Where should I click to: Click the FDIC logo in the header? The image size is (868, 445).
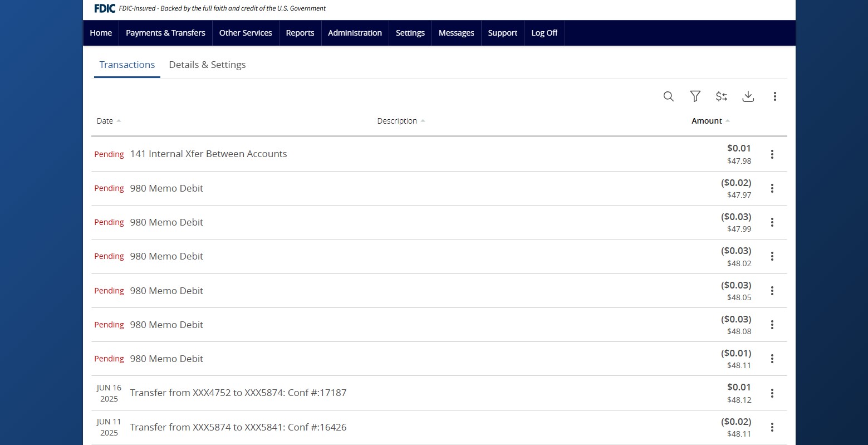(x=104, y=8)
